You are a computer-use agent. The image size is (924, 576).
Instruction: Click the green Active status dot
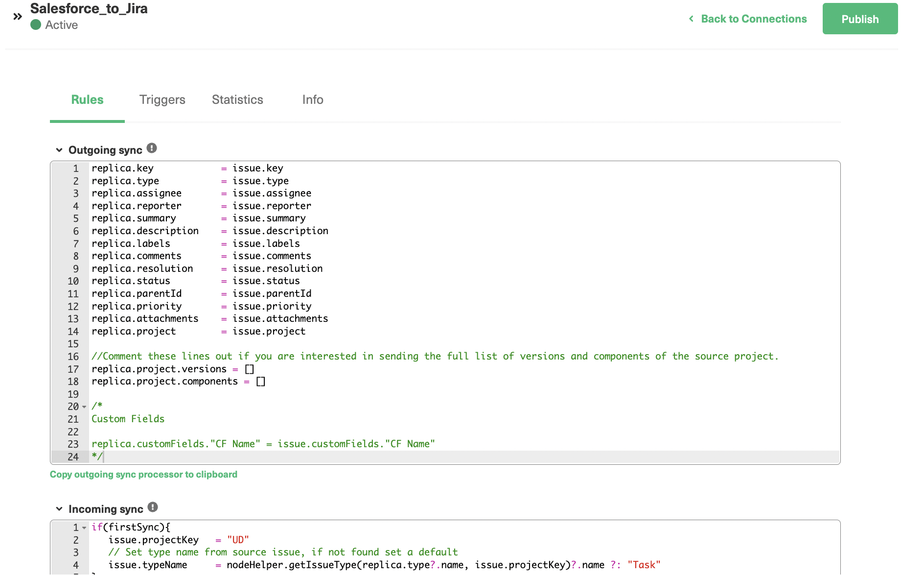36,25
